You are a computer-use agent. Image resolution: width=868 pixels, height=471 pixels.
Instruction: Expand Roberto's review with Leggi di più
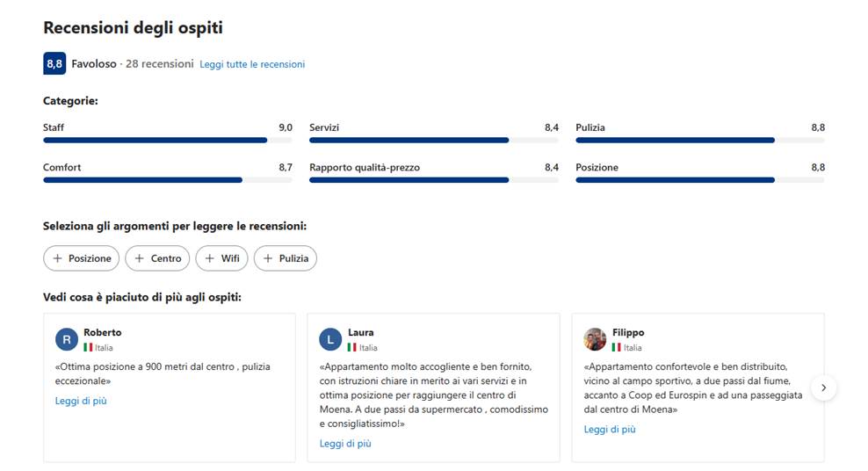coord(81,401)
